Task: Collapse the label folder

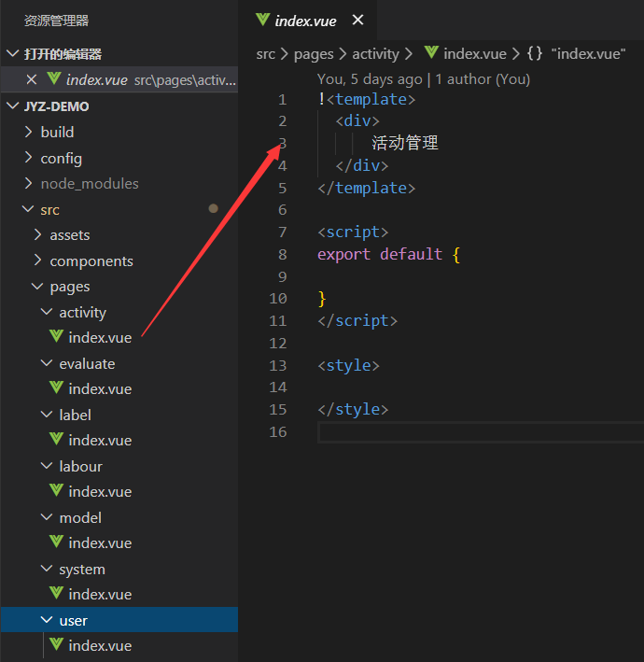Action: [47, 415]
